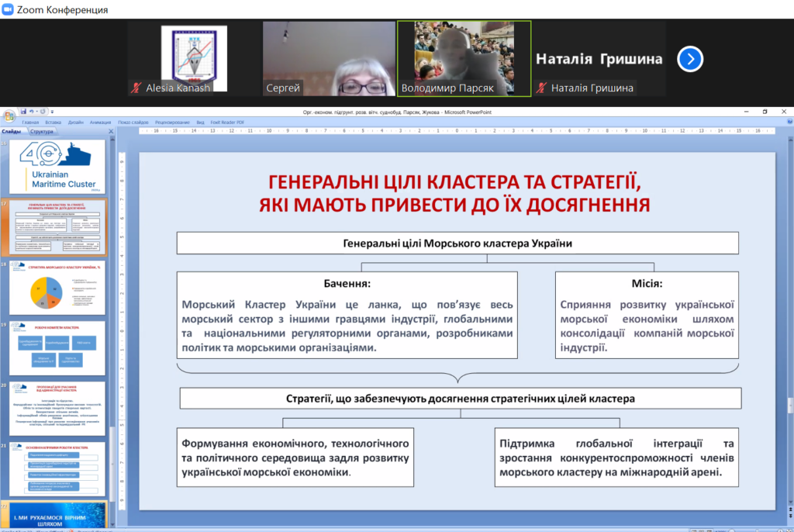The image size is (794, 532).
Task: Open the Вставка ribbon tab
Action: (x=53, y=123)
